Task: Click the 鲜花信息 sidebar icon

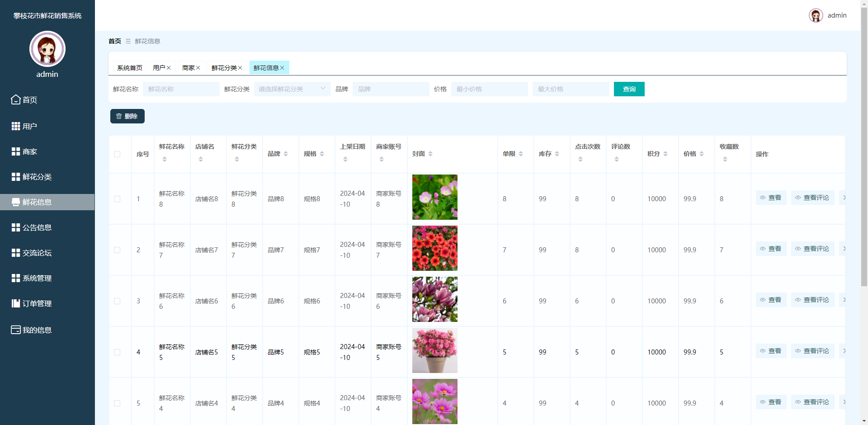Action: click(x=16, y=202)
